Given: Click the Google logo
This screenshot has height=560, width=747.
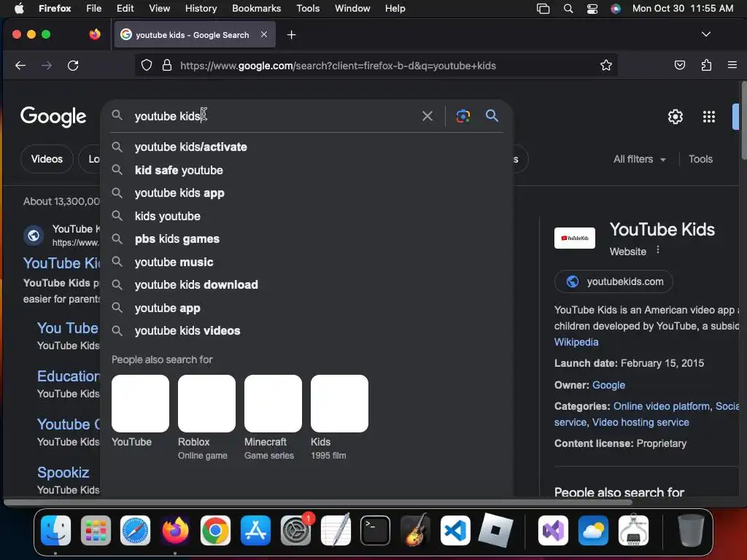Looking at the screenshot, I should [x=53, y=117].
